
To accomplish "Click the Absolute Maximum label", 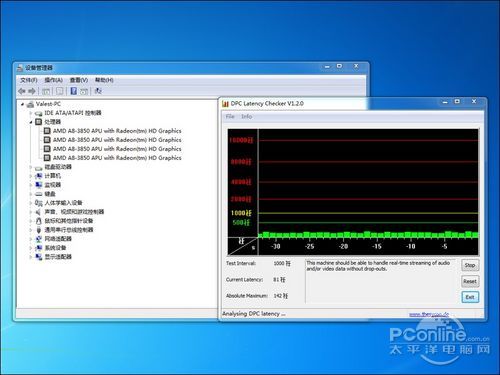I will click(247, 296).
